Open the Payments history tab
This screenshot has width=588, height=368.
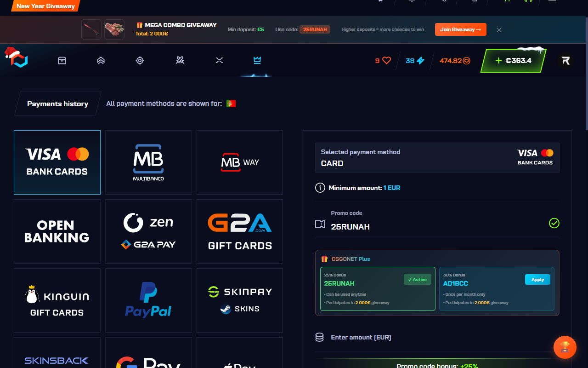57,103
